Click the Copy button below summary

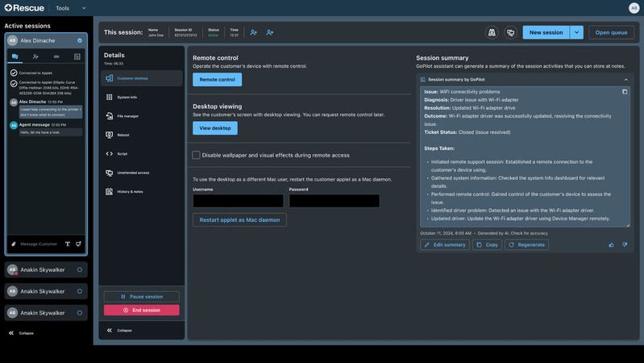(487, 244)
